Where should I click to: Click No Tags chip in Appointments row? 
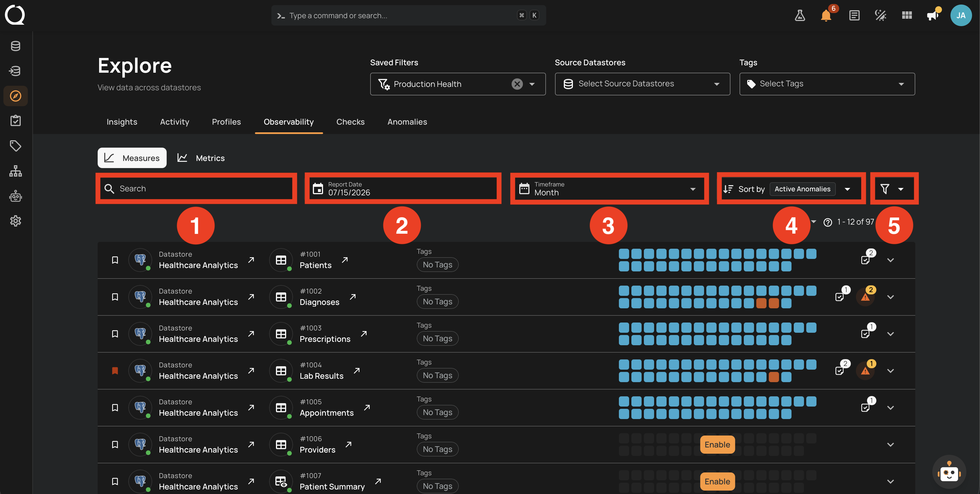point(437,412)
